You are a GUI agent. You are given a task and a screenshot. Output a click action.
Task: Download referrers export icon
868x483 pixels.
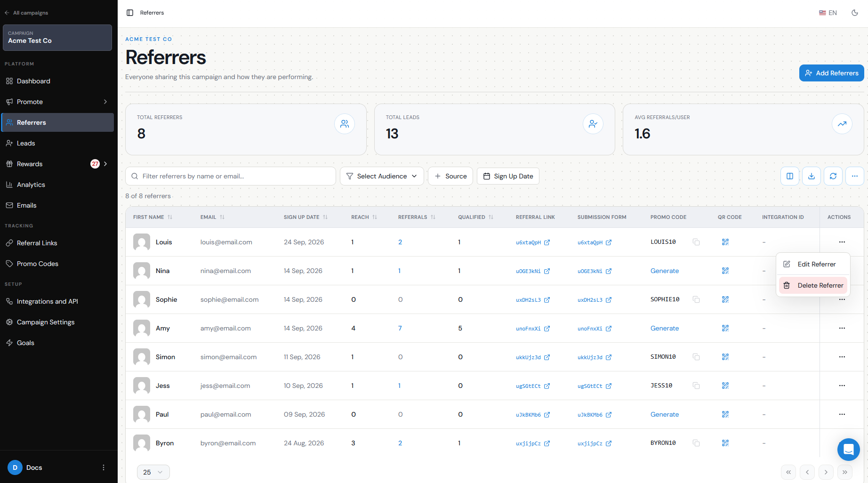coord(812,176)
